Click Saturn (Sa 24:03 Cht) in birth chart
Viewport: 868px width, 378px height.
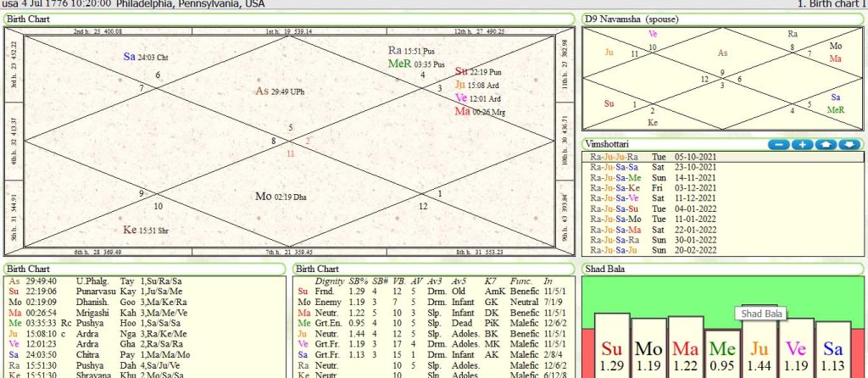(x=146, y=57)
